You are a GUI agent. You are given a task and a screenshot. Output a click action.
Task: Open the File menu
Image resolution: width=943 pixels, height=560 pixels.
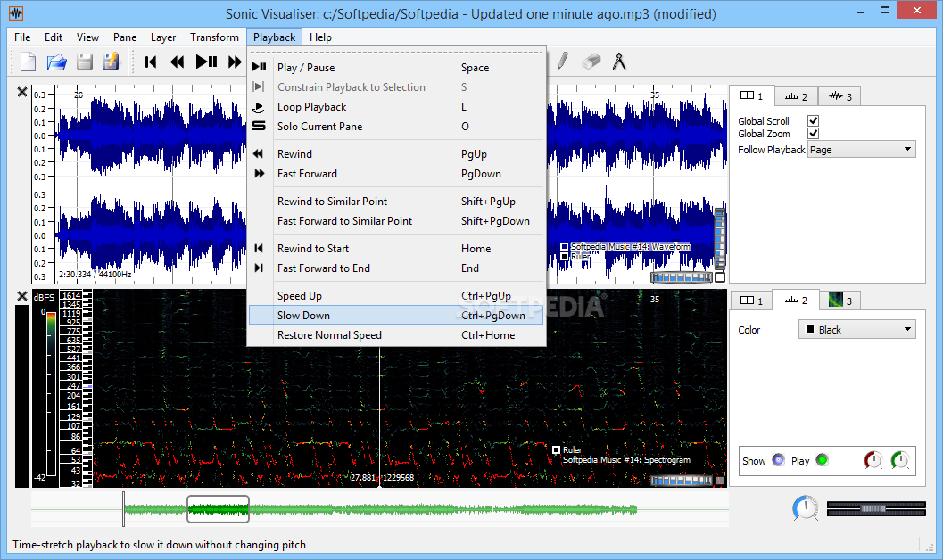pos(22,37)
